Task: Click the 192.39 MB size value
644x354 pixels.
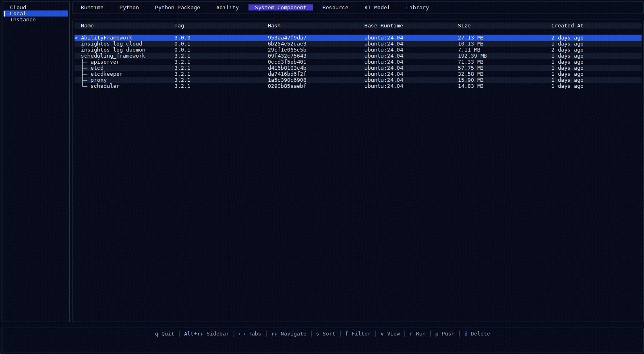Action: coord(472,56)
